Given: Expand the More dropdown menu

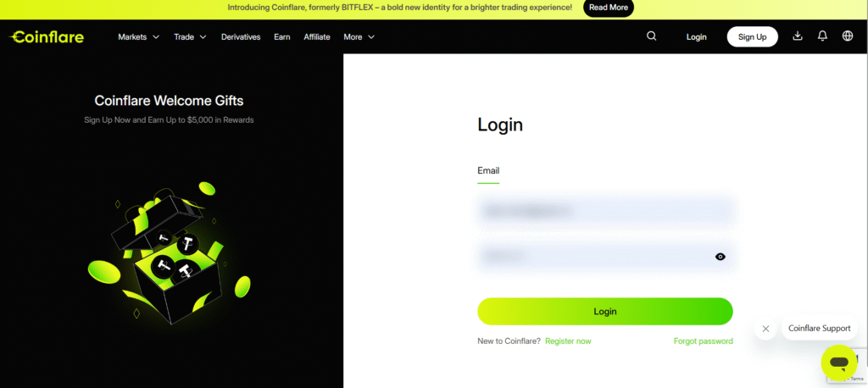Looking at the screenshot, I should [x=359, y=37].
